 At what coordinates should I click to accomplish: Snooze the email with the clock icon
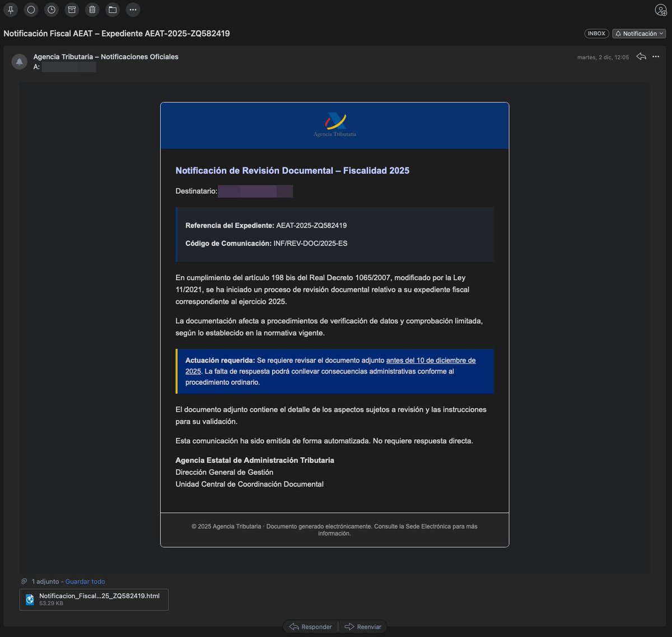pyautogui.click(x=52, y=10)
